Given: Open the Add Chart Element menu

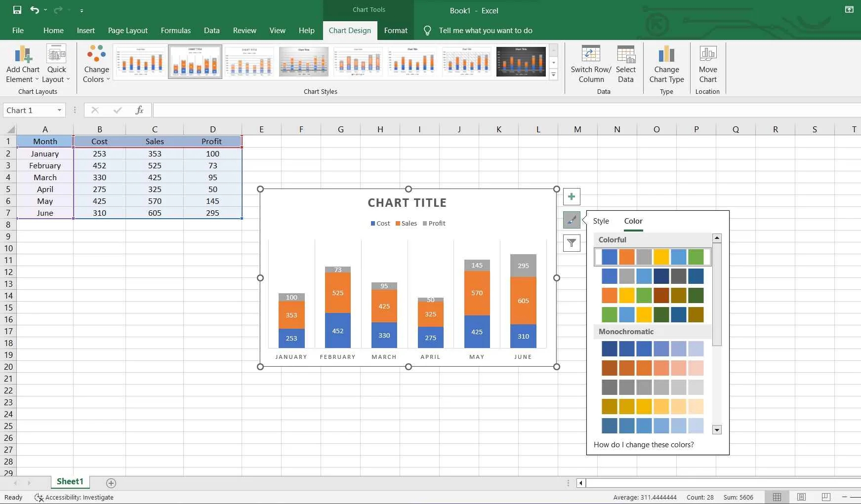Looking at the screenshot, I should [x=22, y=63].
